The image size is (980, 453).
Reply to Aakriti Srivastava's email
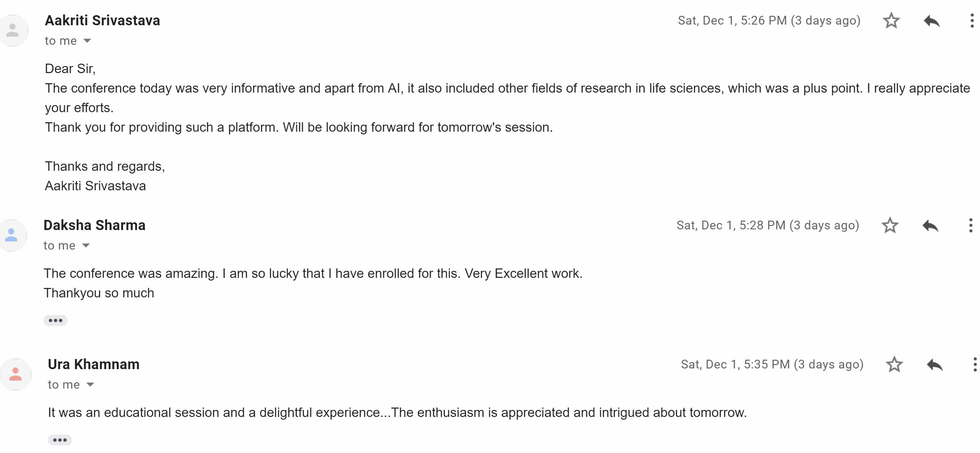tap(932, 21)
